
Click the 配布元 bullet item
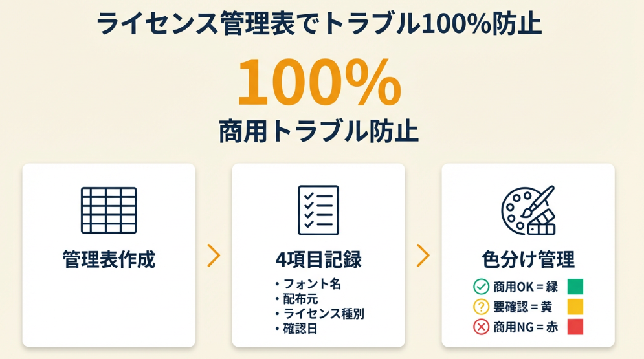tap(300, 299)
